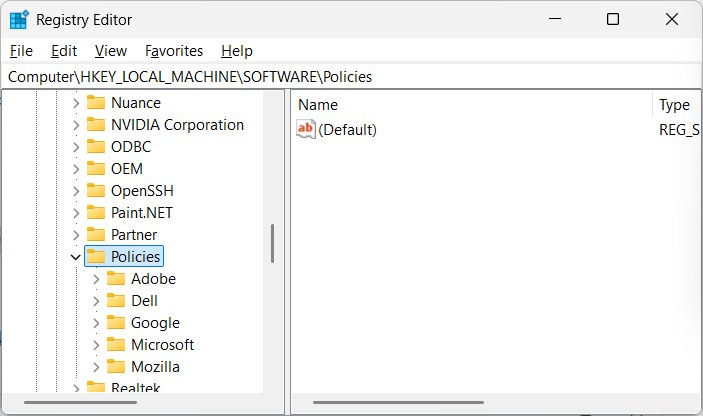Click the NVIDIA Corporation folder icon
703x416 pixels.
click(x=96, y=125)
